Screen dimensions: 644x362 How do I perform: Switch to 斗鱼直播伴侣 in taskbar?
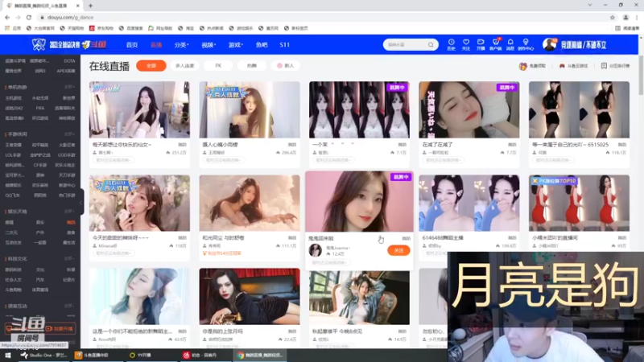tap(92, 356)
